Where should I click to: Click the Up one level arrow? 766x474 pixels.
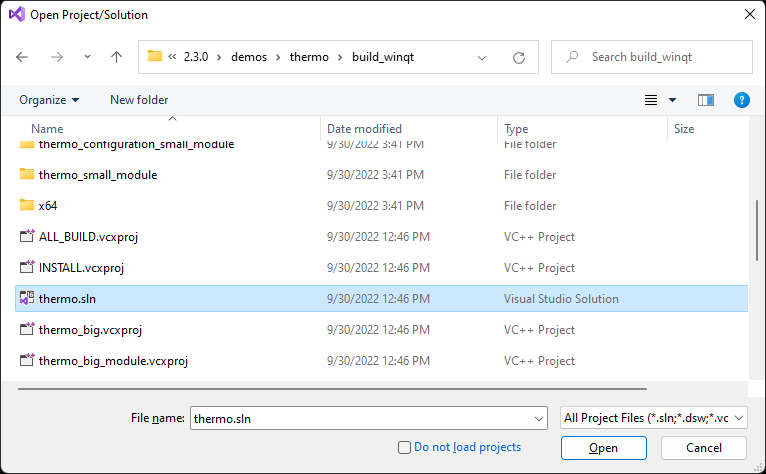(116, 57)
